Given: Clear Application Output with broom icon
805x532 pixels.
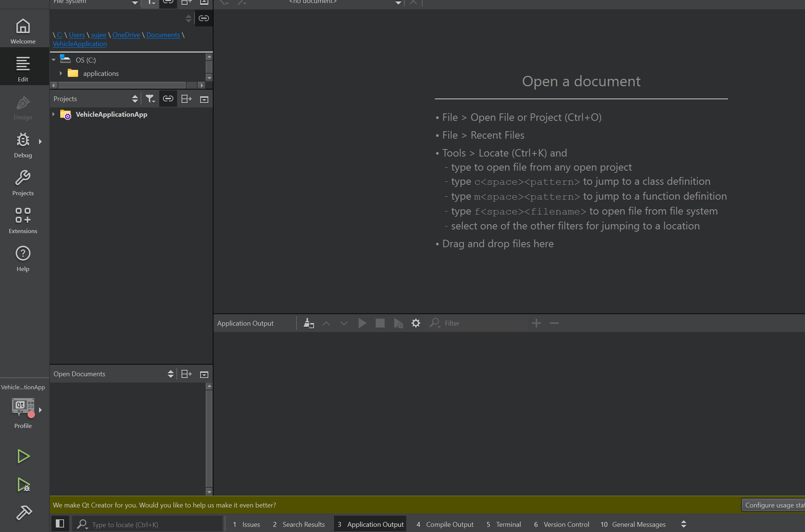Looking at the screenshot, I should 309,323.
